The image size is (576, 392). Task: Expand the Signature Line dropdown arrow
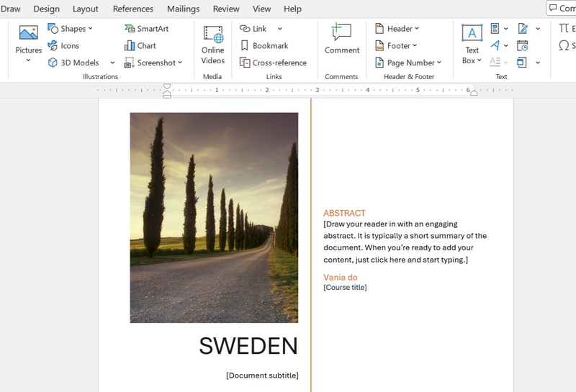coord(538,28)
